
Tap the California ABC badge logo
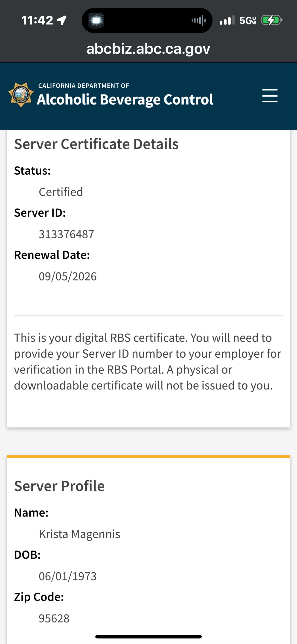tap(21, 95)
